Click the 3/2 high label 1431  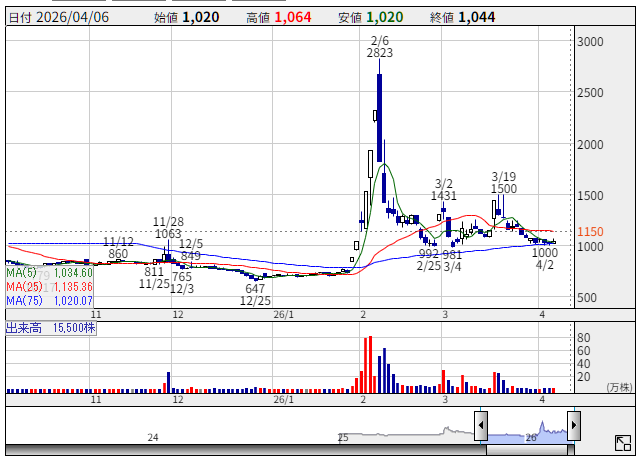tap(445, 196)
